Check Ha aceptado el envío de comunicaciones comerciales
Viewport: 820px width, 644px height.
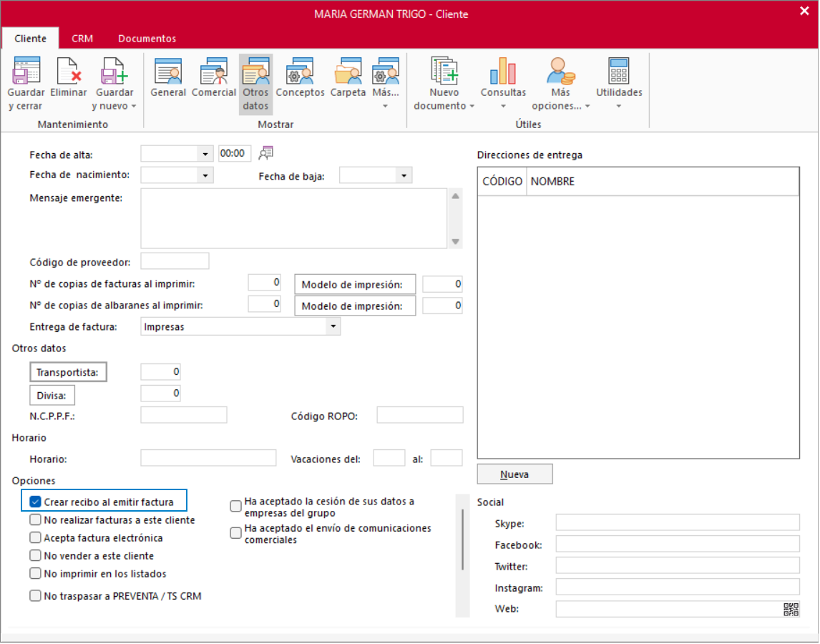(236, 532)
